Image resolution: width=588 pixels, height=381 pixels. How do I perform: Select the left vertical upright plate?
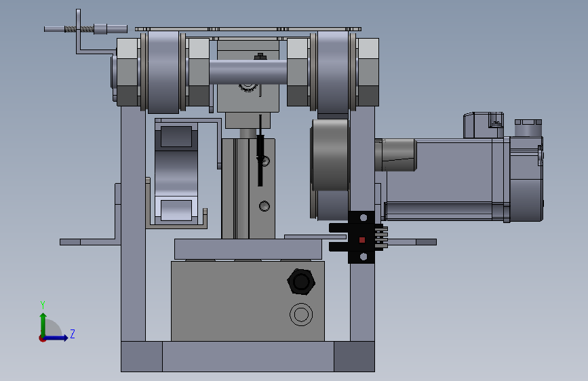pyautogui.click(x=133, y=224)
